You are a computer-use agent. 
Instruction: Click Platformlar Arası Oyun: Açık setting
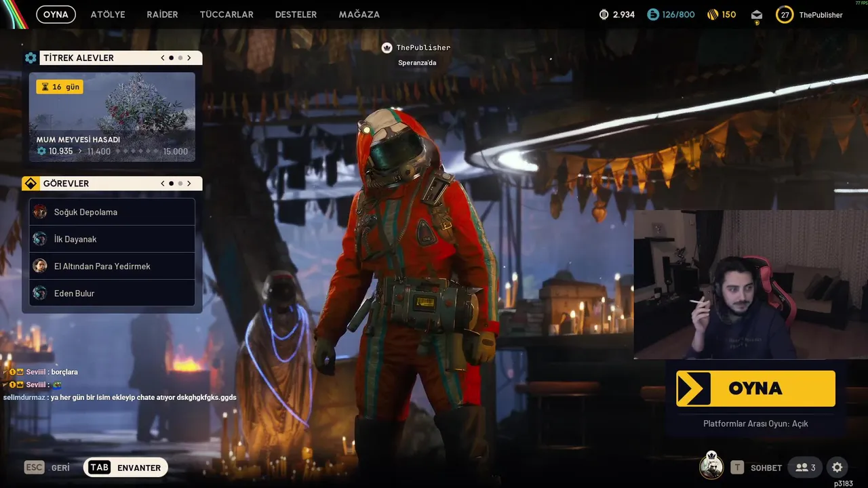(x=755, y=424)
